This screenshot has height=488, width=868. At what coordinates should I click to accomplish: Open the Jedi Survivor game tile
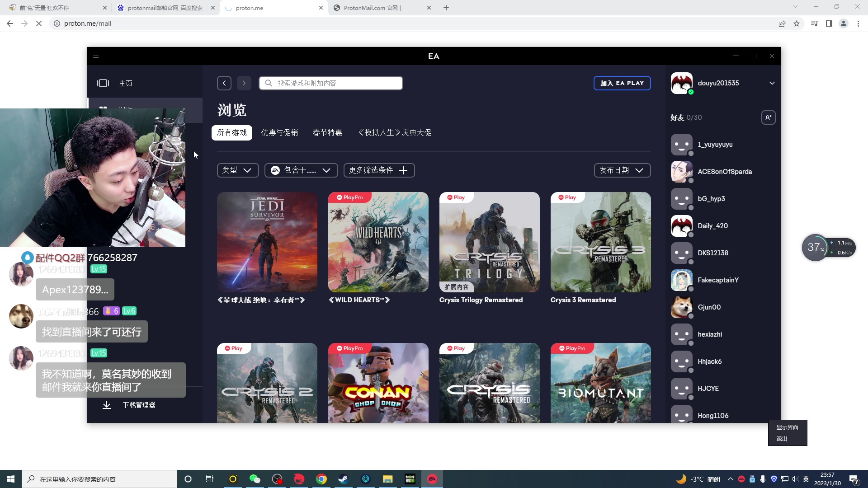tap(267, 242)
